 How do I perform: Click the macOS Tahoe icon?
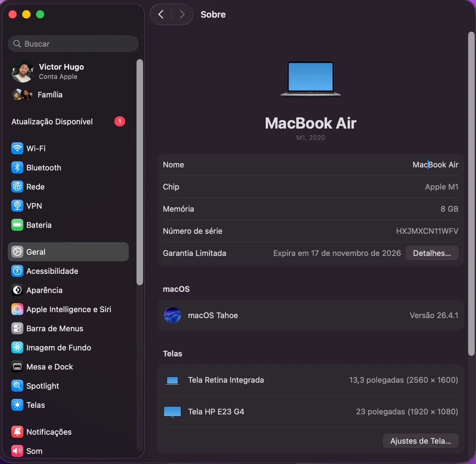tap(173, 315)
